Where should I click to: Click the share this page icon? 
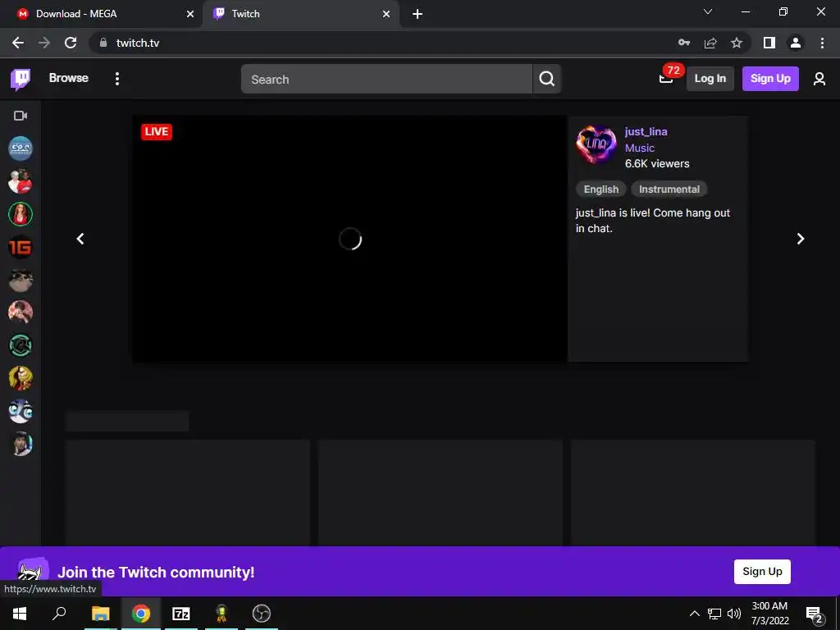710,43
